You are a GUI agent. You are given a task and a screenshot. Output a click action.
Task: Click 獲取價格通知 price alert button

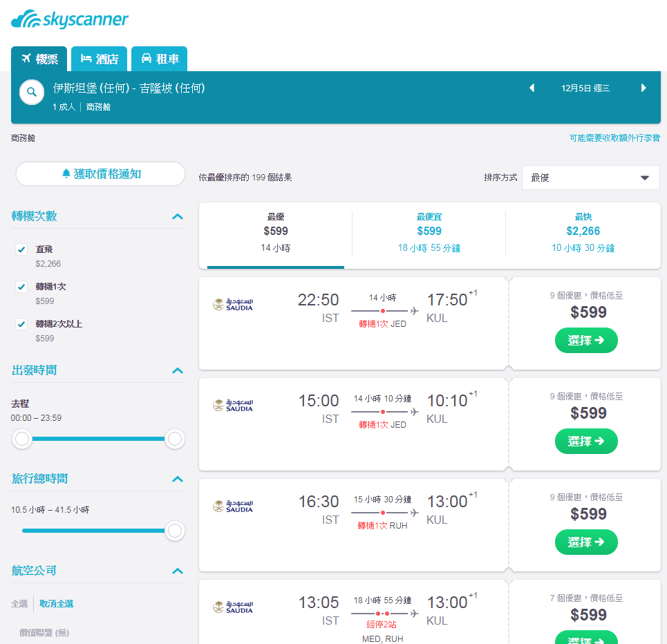100,173
